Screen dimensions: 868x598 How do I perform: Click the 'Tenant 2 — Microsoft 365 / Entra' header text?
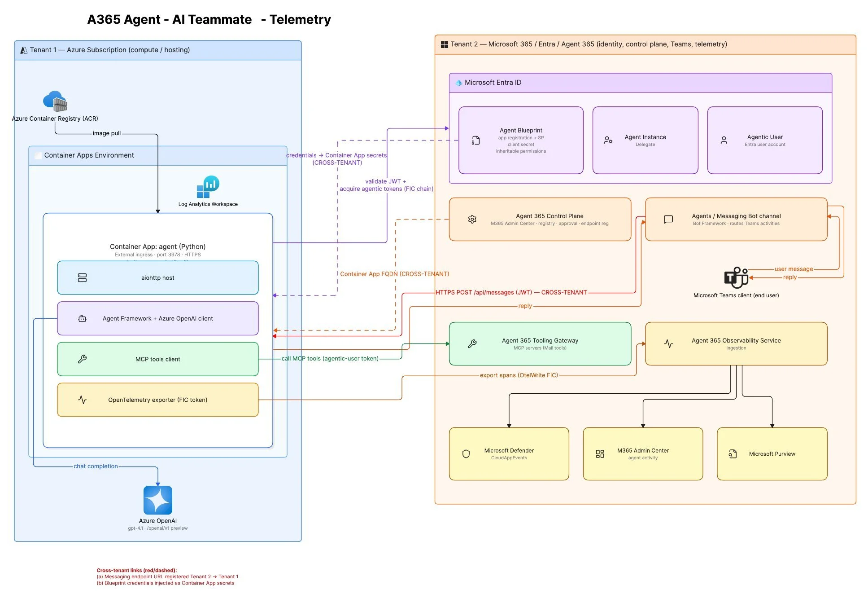589,44
